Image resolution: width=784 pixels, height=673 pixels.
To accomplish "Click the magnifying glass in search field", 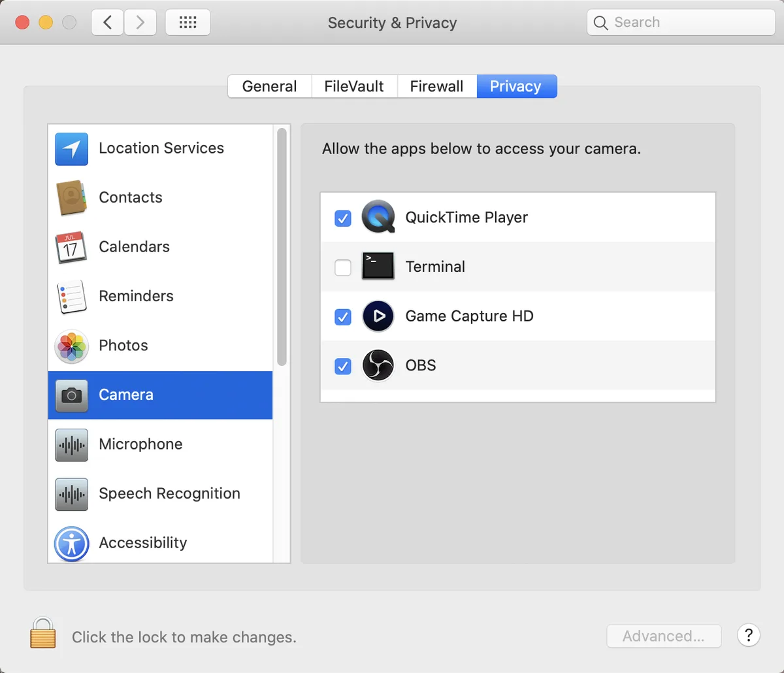I will 600,23.
